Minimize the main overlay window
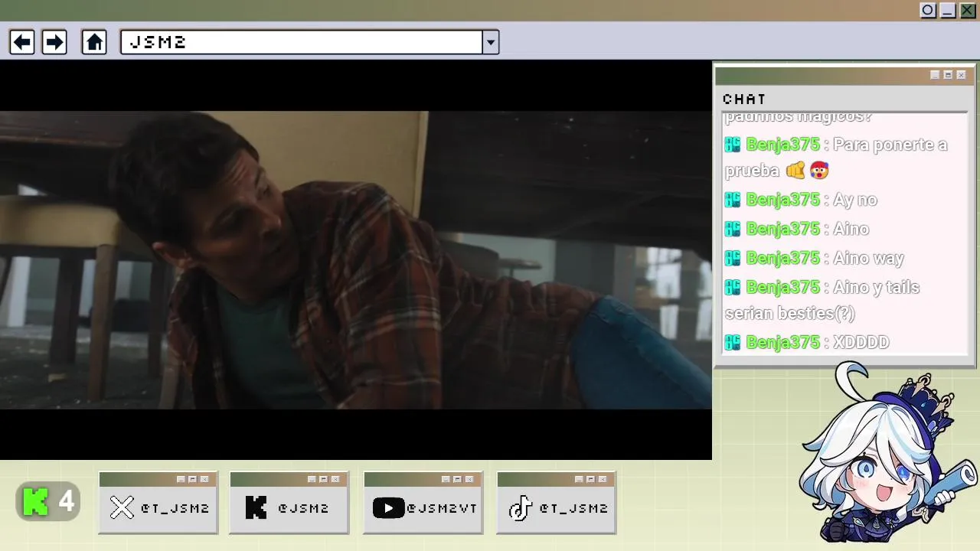 coord(948,10)
